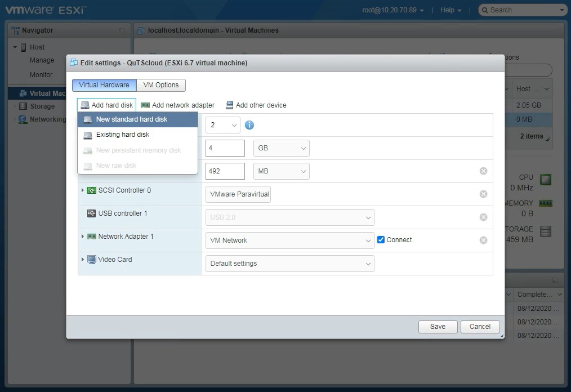The width and height of the screenshot is (571, 392).
Task: Collapse the Host tree node
Action: [x=15, y=47]
